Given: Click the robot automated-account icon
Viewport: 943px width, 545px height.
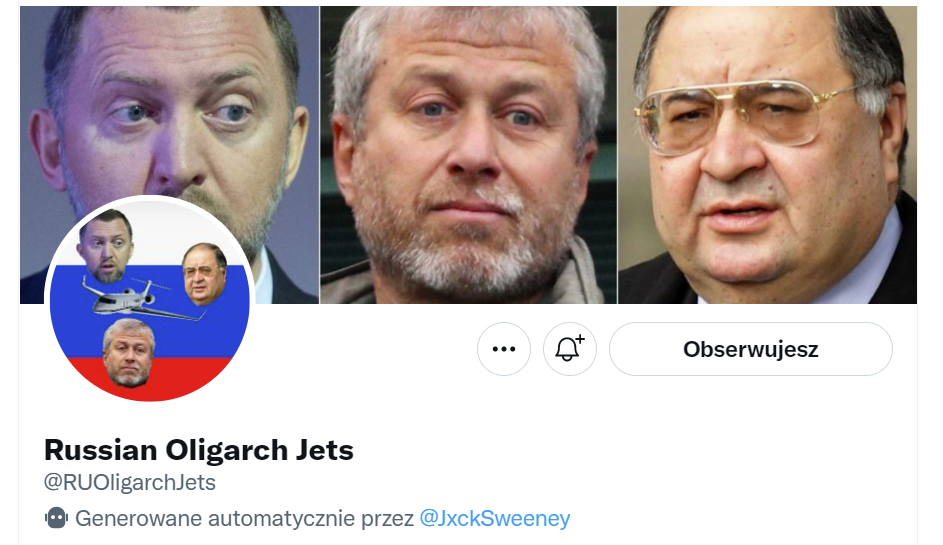Looking at the screenshot, I should coord(56,518).
